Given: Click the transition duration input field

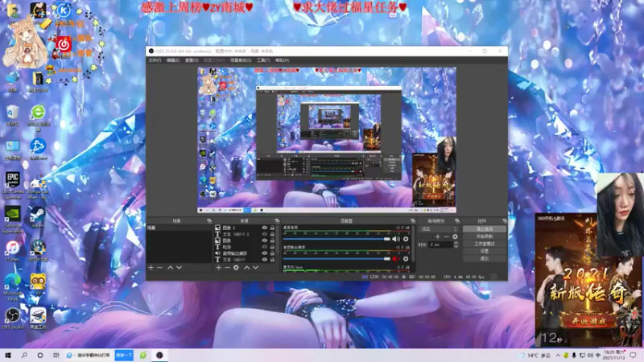Looking at the screenshot, I should (x=440, y=245).
